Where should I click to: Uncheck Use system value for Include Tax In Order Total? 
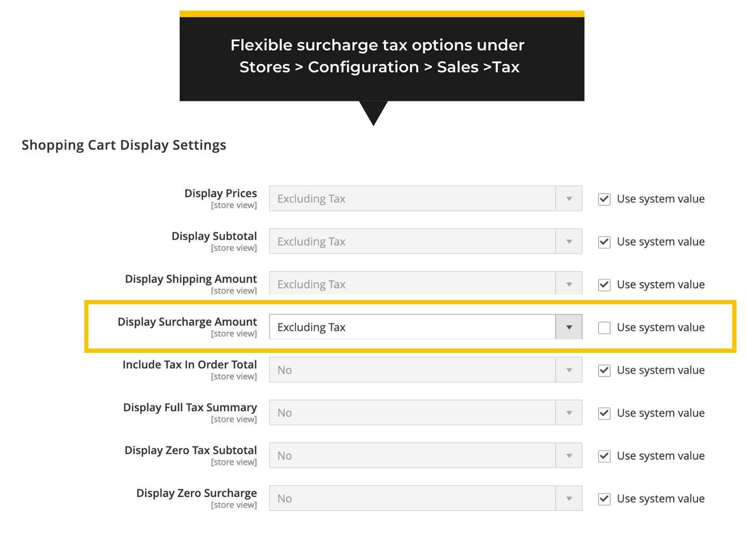point(604,371)
